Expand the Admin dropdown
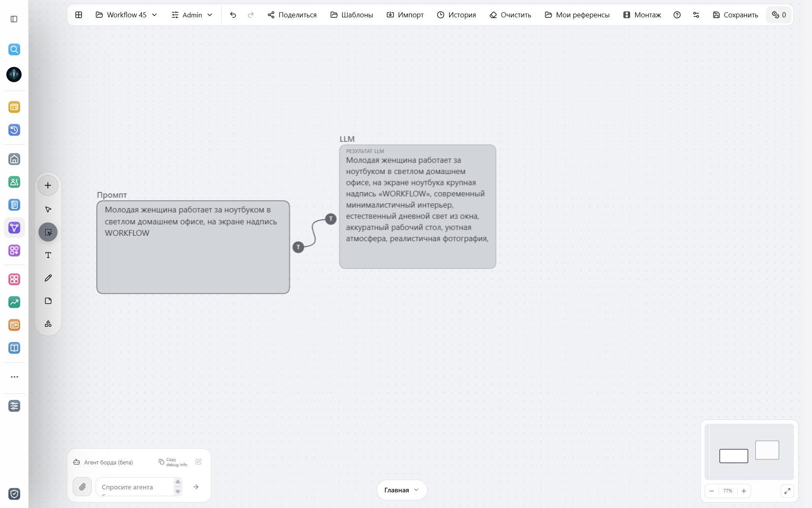Image resolution: width=812 pixels, height=508 pixels. coord(192,15)
